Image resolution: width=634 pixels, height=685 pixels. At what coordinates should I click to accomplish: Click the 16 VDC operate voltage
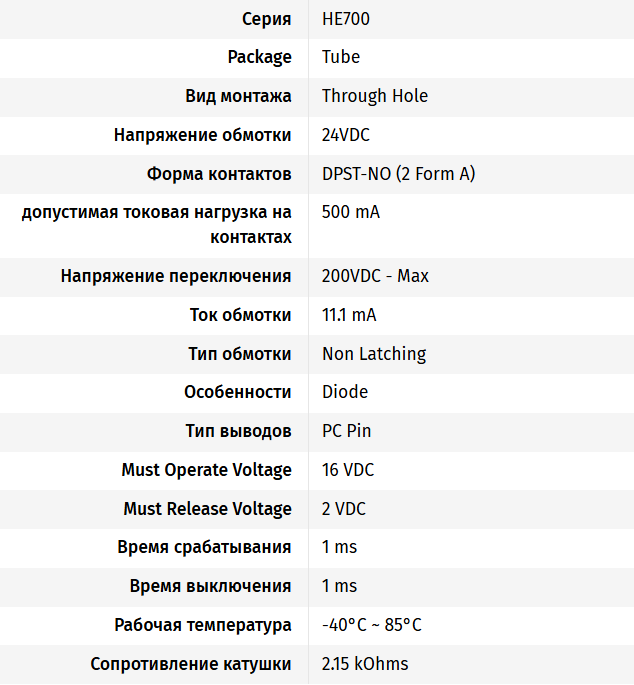click(x=348, y=470)
